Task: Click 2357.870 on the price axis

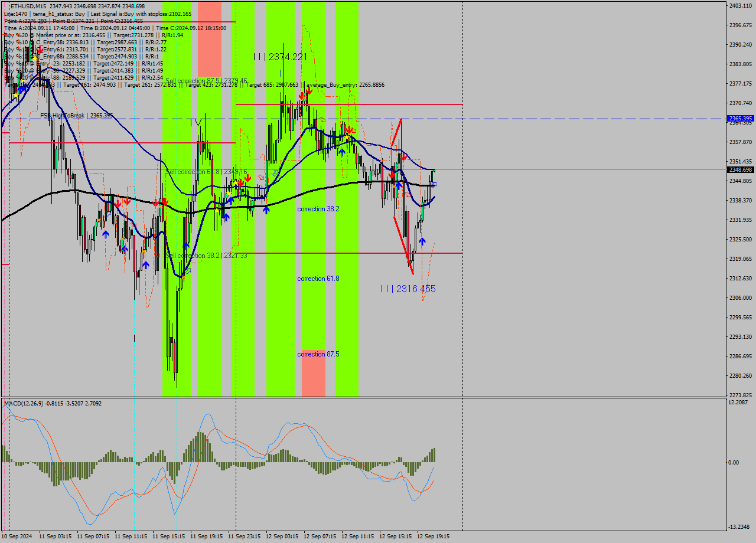Action: (x=741, y=142)
